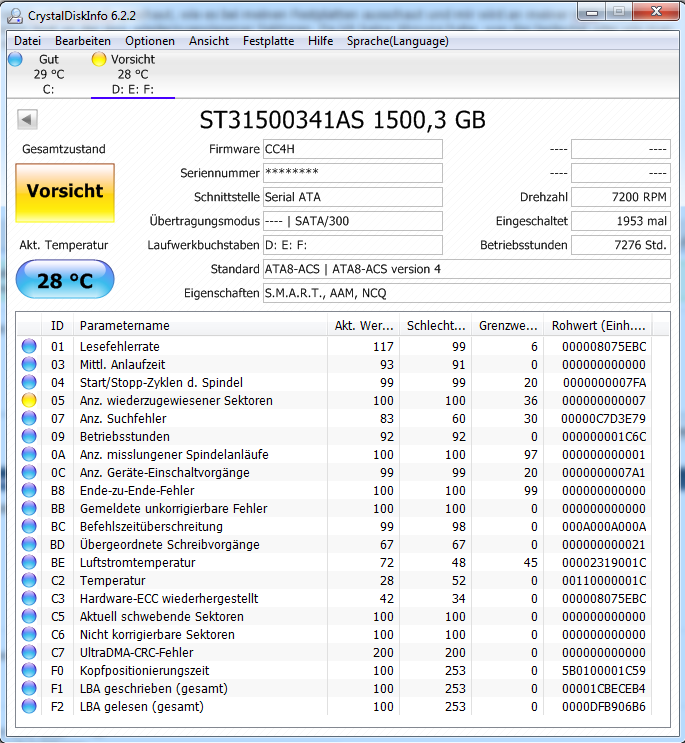This screenshot has height=743, width=685.
Task: Click raw value 5B0100001C59
Action: [x=604, y=671]
